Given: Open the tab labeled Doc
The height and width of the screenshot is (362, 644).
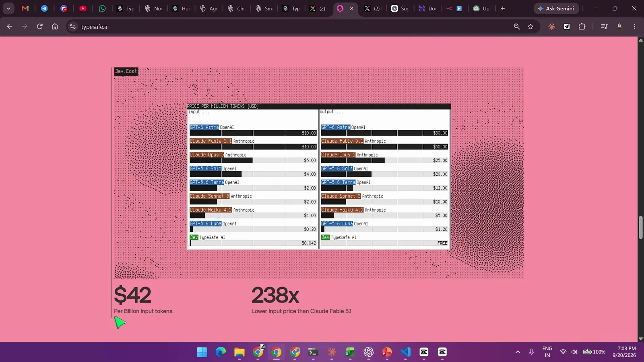Looking at the screenshot, I should [x=427, y=8].
